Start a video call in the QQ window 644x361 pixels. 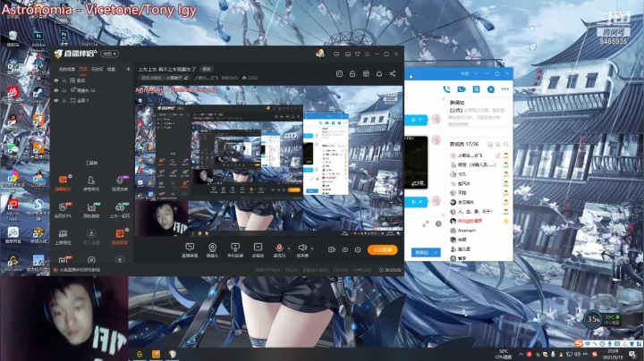coord(462,89)
